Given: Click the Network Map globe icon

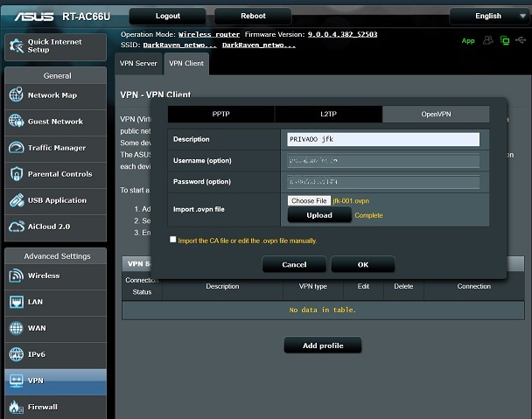Looking at the screenshot, I should tap(16, 94).
